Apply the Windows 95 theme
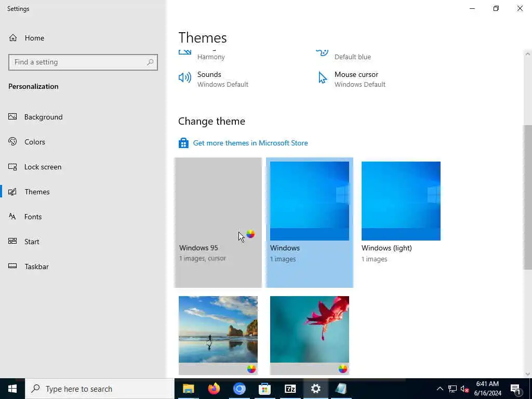 pyautogui.click(x=218, y=222)
